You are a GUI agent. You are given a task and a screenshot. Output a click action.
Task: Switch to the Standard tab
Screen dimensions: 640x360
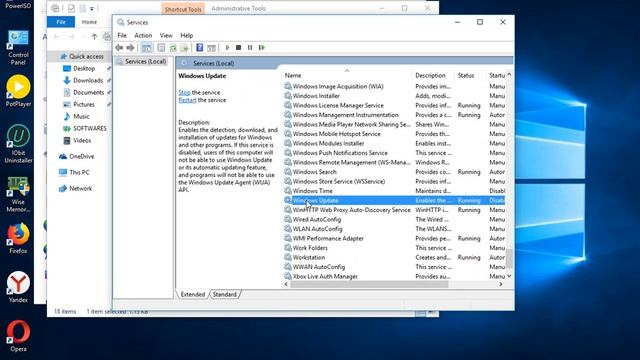[x=224, y=294]
